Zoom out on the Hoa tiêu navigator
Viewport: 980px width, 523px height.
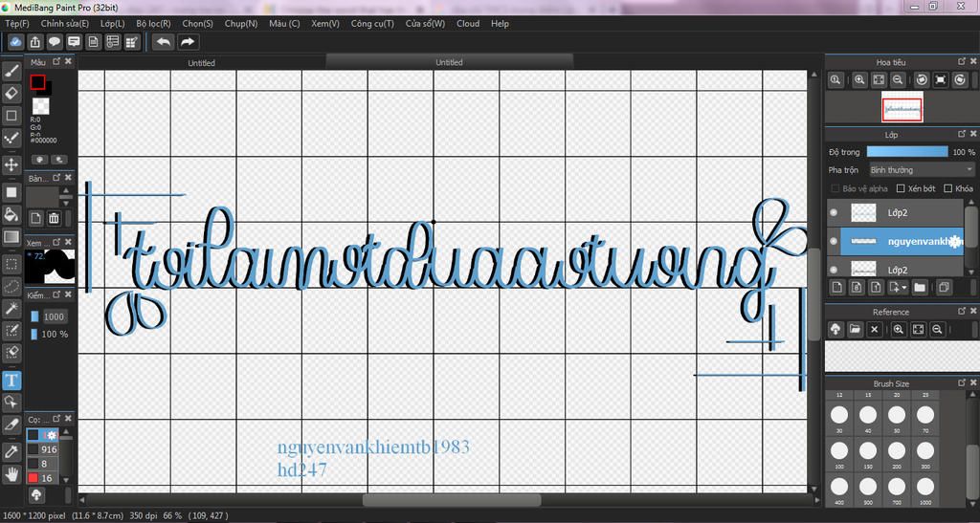tap(898, 80)
